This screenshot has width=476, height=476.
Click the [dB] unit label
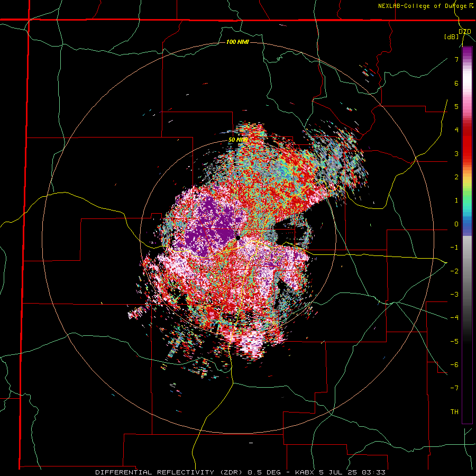coord(452,36)
